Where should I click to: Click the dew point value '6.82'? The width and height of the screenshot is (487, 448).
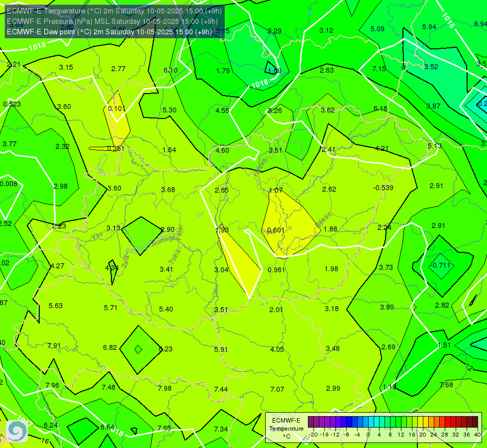click(110, 347)
